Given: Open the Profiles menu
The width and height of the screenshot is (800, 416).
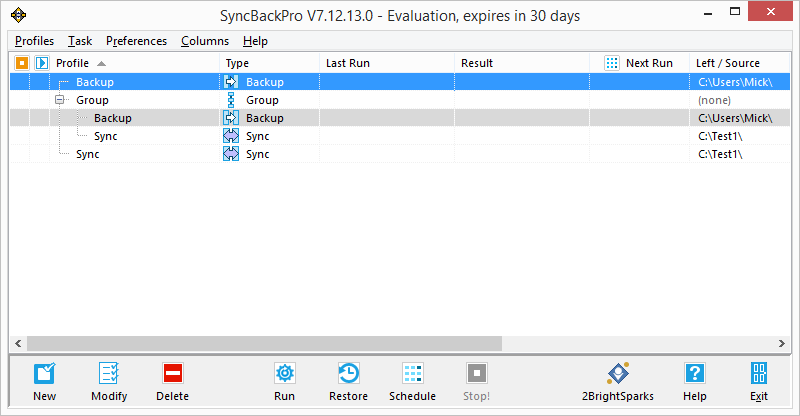Looking at the screenshot, I should click(34, 41).
